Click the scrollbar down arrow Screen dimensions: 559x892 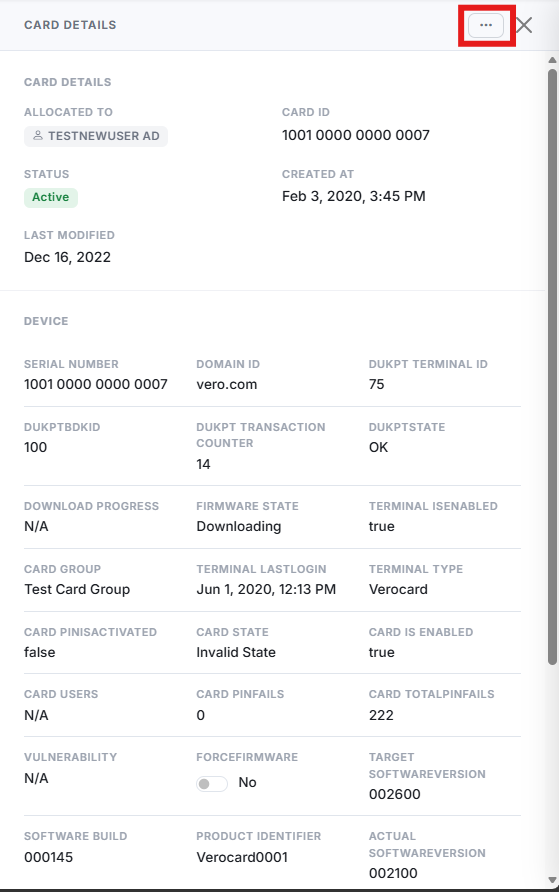coord(552,880)
